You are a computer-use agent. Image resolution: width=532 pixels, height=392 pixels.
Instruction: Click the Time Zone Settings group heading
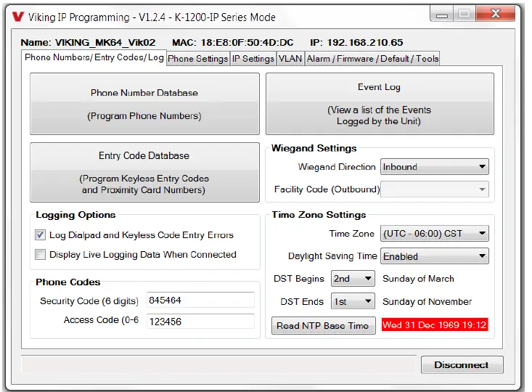(319, 215)
